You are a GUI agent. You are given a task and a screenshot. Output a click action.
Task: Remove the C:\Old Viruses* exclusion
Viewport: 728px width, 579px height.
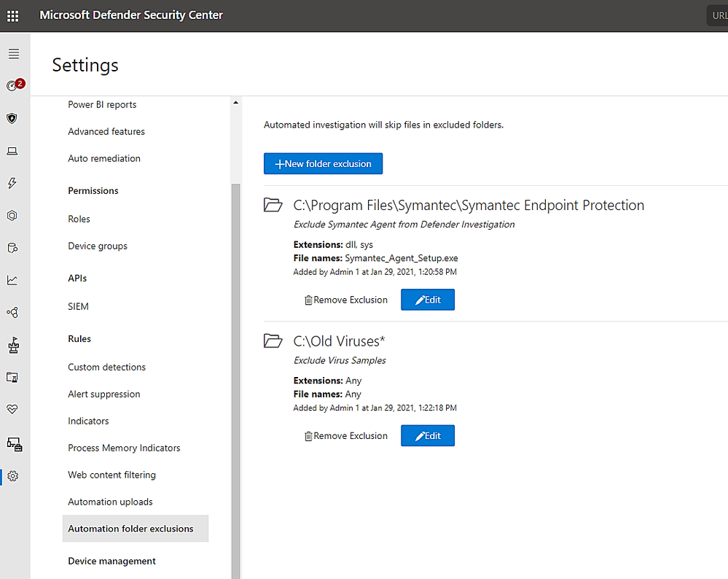(345, 436)
